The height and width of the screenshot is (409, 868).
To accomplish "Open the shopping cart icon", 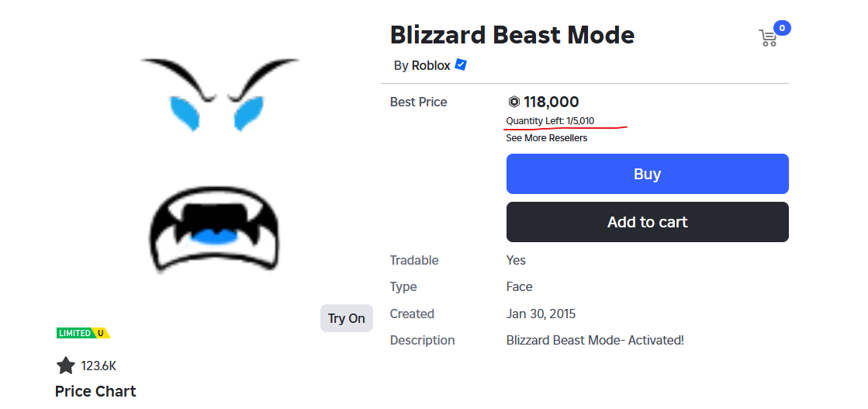I will (767, 38).
